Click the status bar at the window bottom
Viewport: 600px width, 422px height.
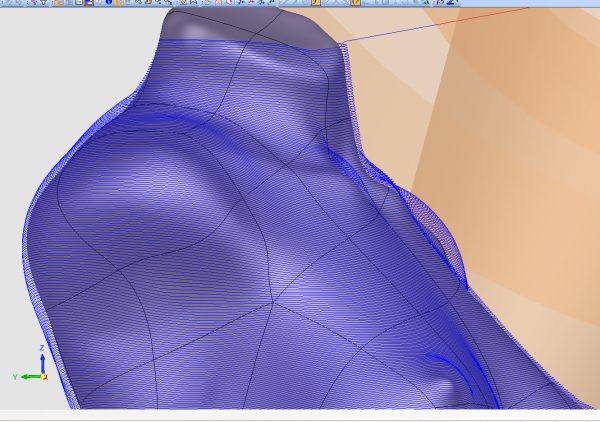[300, 416]
